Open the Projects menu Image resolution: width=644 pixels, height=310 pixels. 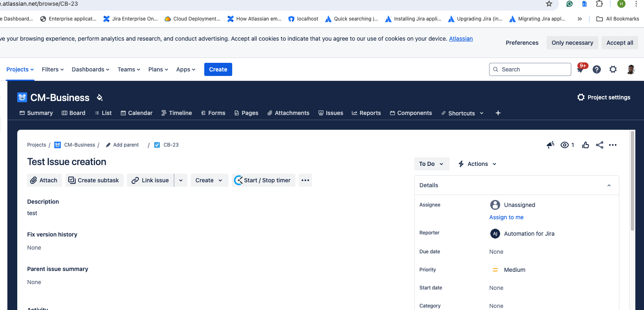click(x=20, y=69)
